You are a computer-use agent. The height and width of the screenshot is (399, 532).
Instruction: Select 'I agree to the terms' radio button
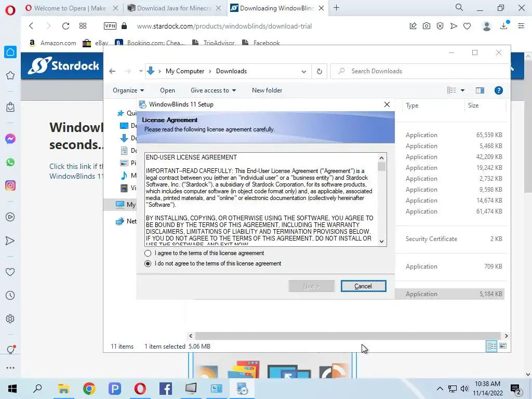point(148,253)
